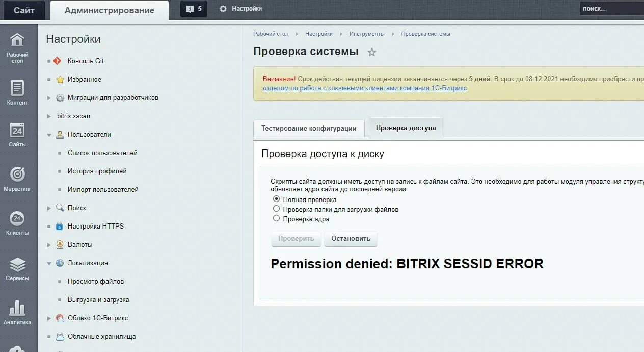The height and width of the screenshot is (352, 644).
Task: Add Проверка системы page to favorites star
Action: 372,52
